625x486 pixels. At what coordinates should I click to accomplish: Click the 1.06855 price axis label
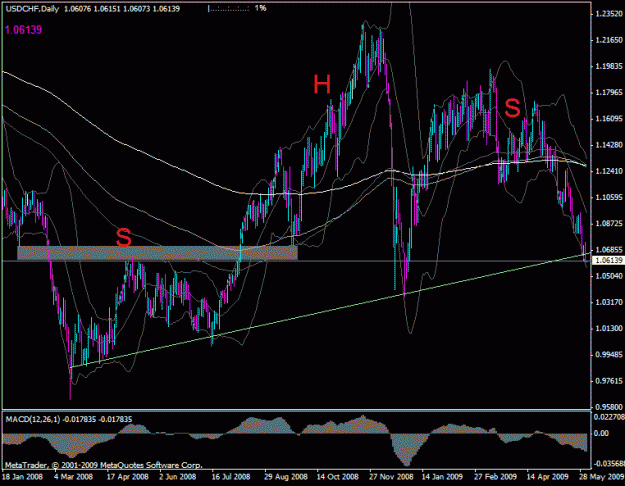point(609,250)
